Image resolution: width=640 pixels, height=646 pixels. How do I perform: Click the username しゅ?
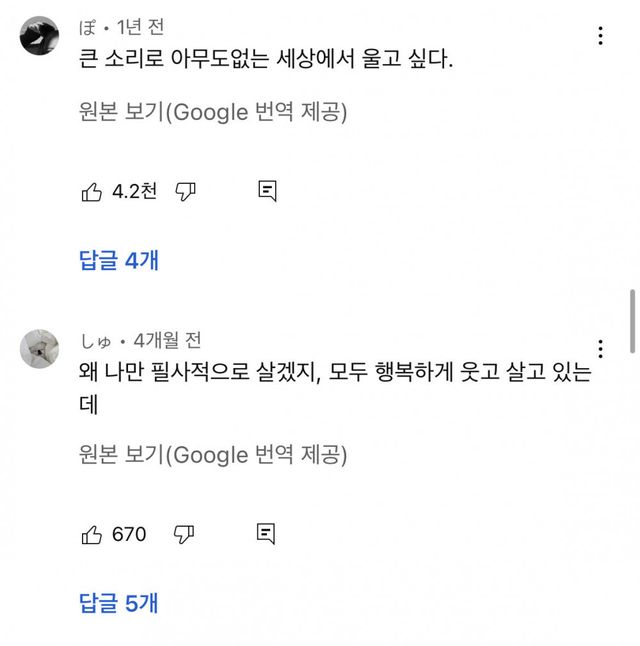coord(96,340)
